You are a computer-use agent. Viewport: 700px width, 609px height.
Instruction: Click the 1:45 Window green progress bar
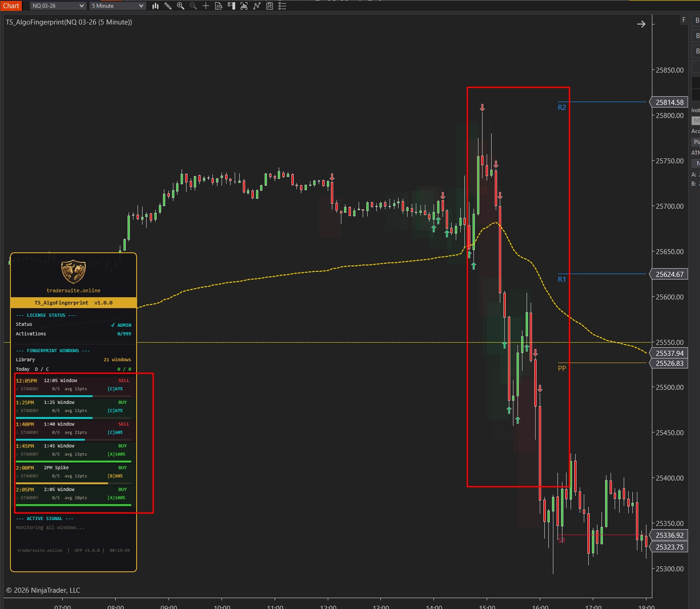point(74,461)
